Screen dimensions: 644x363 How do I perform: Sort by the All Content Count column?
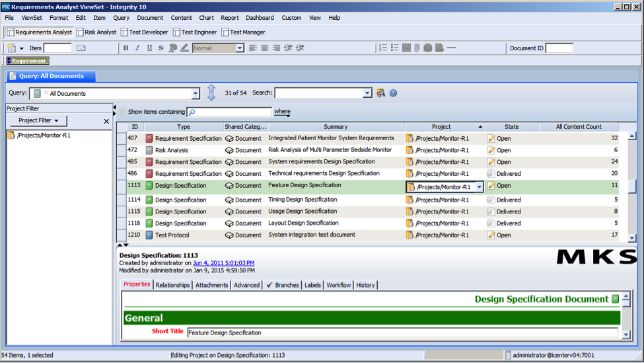click(579, 126)
